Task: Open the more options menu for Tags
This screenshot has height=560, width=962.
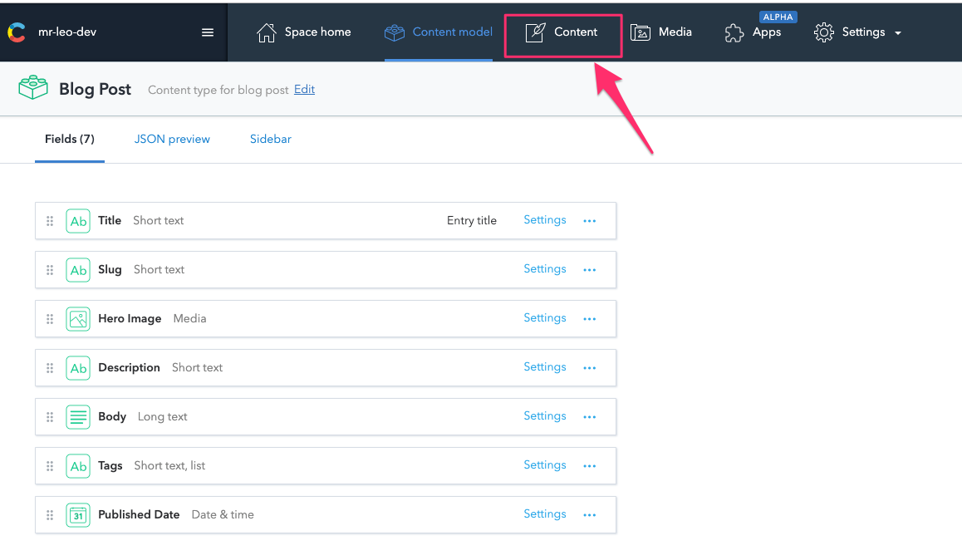Action: [x=590, y=465]
